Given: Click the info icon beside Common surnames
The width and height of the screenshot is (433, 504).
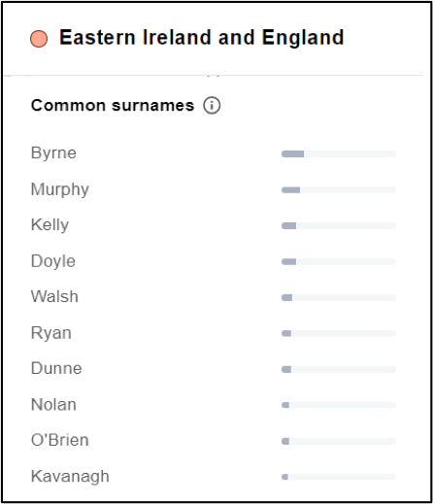Looking at the screenshot, I should click(212, 105).
